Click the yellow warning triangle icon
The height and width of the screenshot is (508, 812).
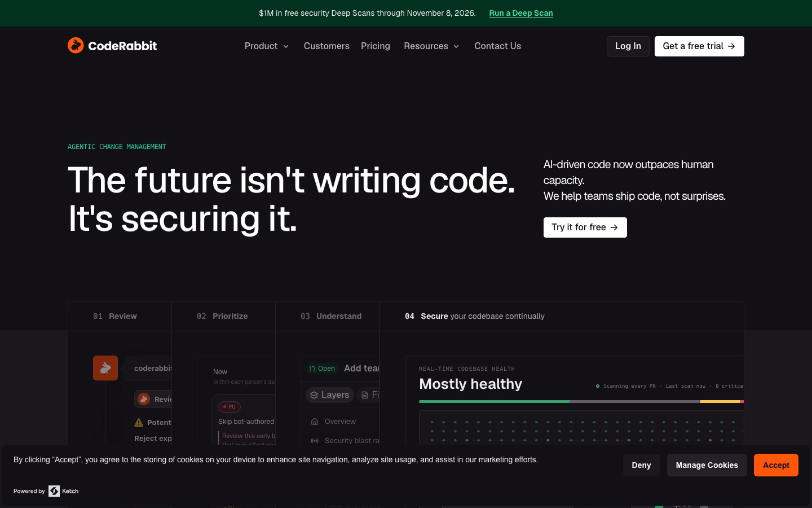pos(139,422)
